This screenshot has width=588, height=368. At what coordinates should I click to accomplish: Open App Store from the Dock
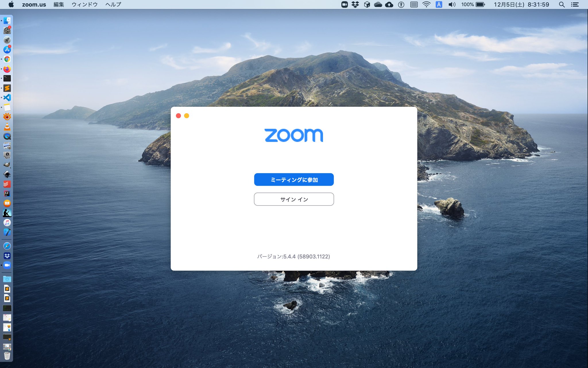point(7,49)
